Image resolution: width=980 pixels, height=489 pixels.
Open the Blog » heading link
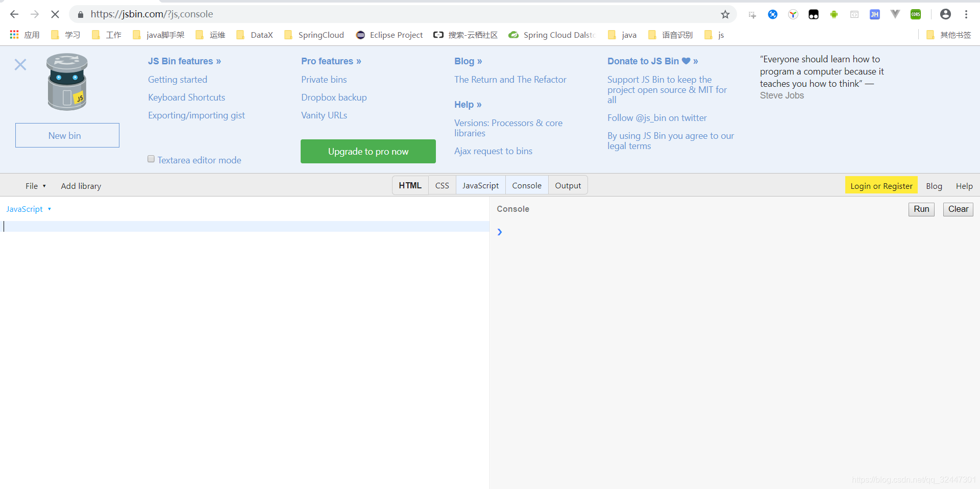468,61
